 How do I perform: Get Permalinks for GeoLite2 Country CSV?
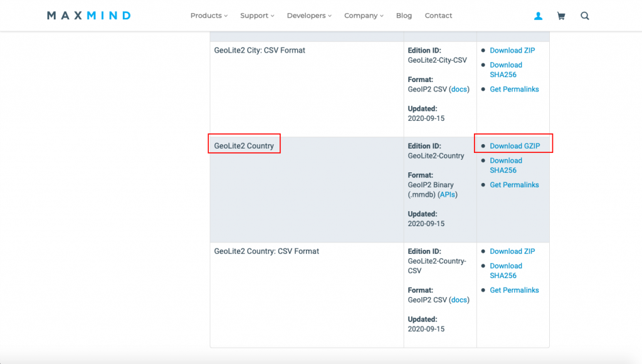coord(514,290)
